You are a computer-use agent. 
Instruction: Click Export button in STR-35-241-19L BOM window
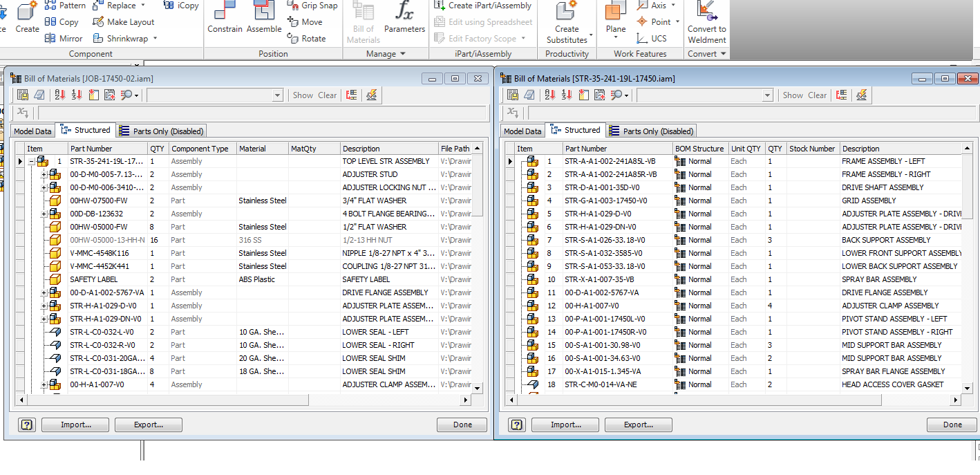click(639, 425)
